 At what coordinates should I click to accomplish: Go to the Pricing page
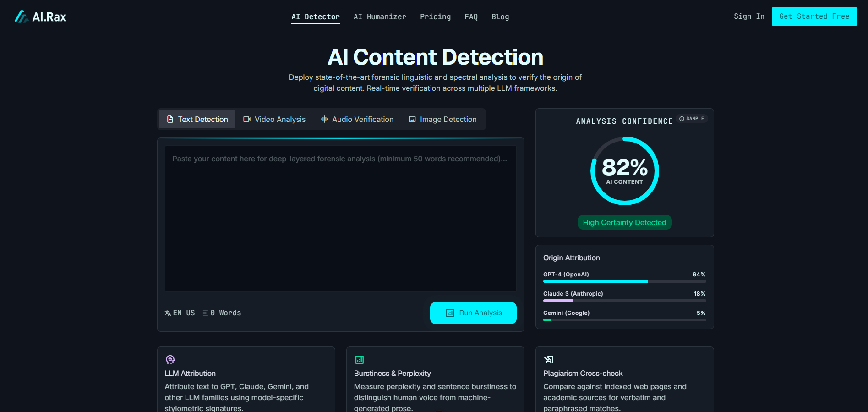pyautogui.click(x=435, y=16)
